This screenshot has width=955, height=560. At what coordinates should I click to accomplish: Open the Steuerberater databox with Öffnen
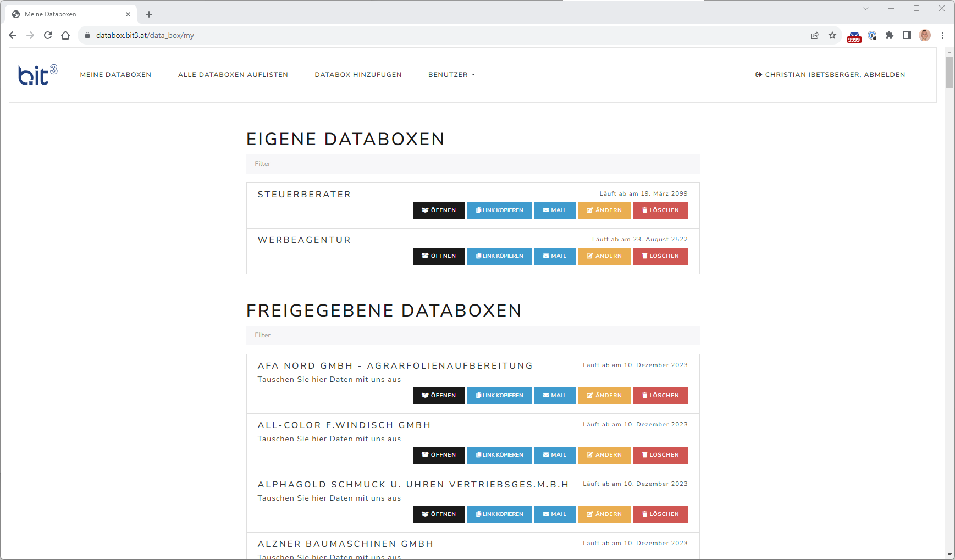439,210
